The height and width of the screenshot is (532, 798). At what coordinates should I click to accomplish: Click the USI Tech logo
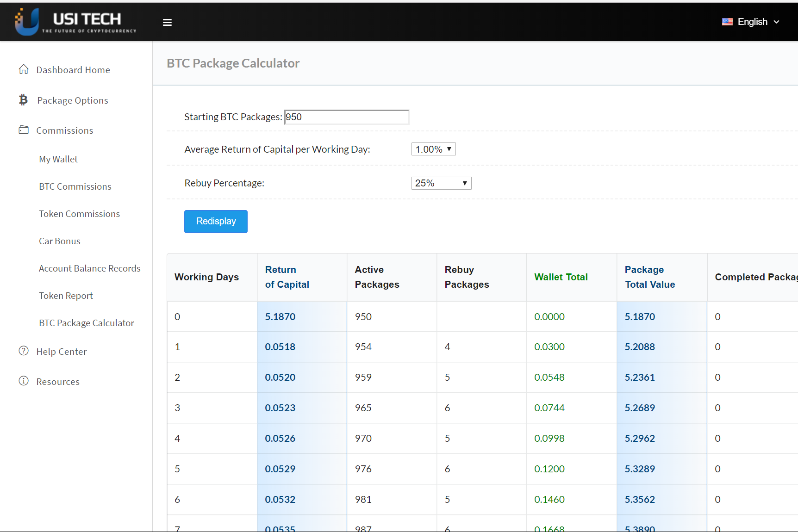tap(75, 22)
